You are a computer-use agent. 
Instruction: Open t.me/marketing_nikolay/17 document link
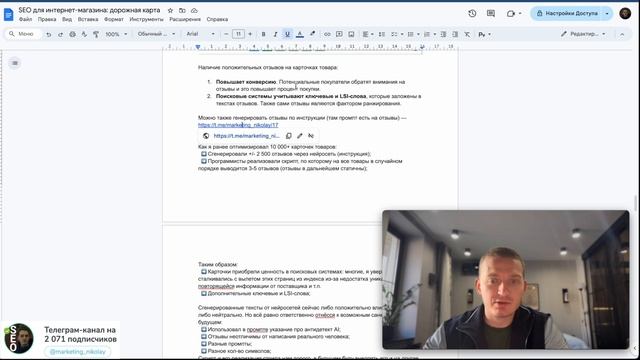(238, 125)
